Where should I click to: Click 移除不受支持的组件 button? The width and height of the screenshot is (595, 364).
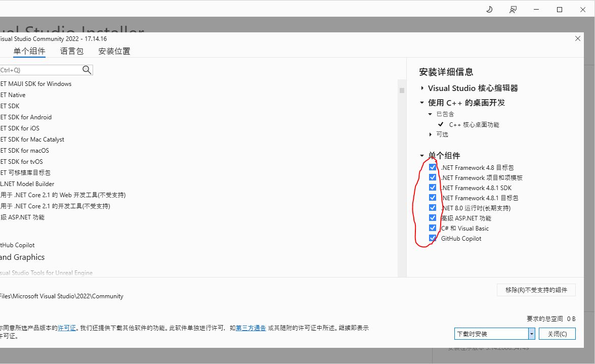536,290
